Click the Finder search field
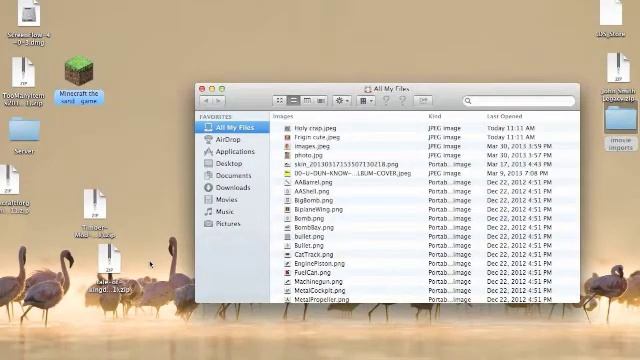 tap(519, 101)
